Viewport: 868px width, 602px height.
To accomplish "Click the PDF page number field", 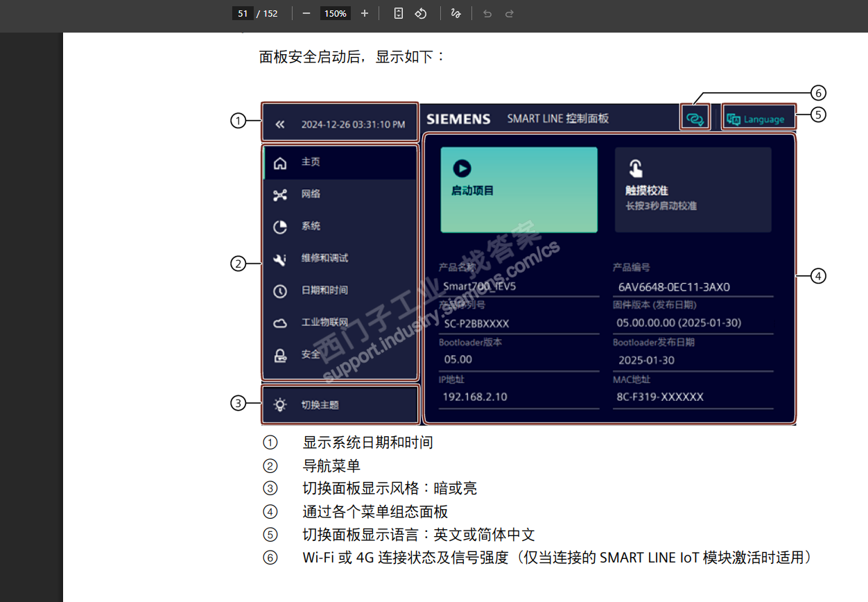I will pyautogui.click(x=242, y=13).
